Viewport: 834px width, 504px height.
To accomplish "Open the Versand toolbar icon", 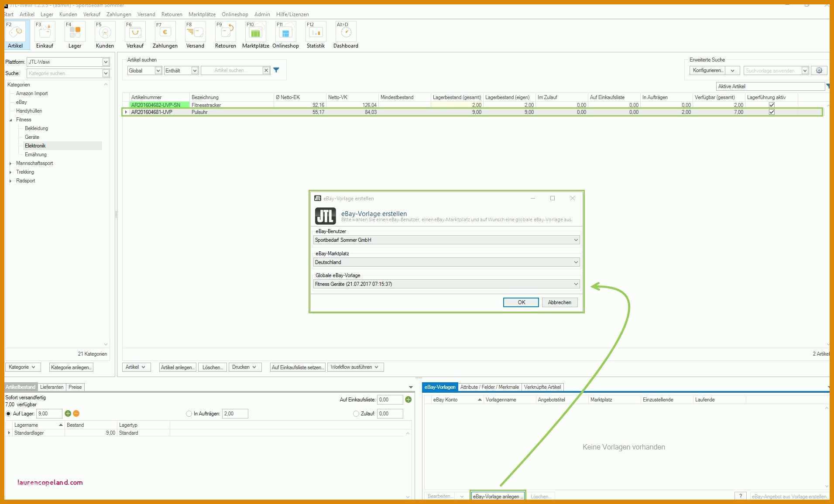I will pyautogui.click(x=195, y=34).
